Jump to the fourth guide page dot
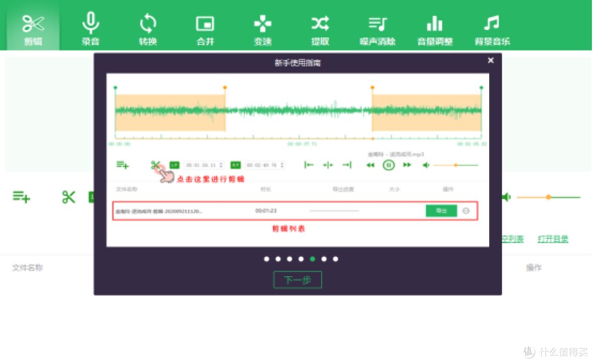Screen dimensions: 593x364 (301, 259)
